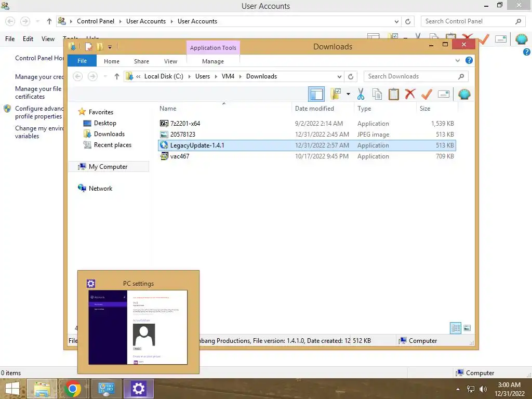Select Downloads in the navigation pane
Image resolution: width=532 pixels, height=399 pixels.
(x=109, y=134)
